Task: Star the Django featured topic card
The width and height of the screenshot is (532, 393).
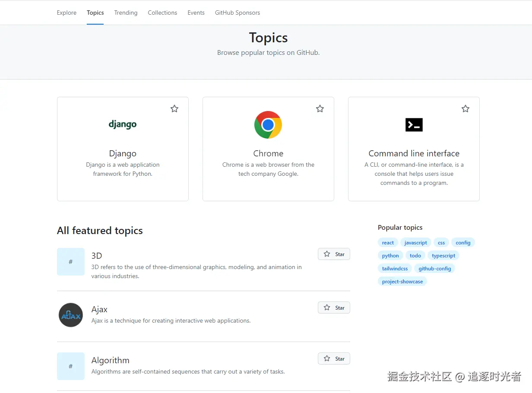Action: coord(174,109)
